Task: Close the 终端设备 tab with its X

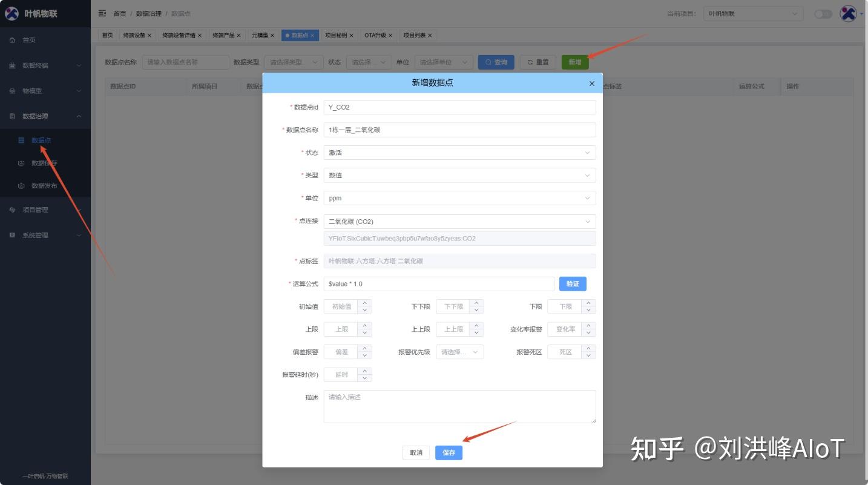Action: click(150, 36)
